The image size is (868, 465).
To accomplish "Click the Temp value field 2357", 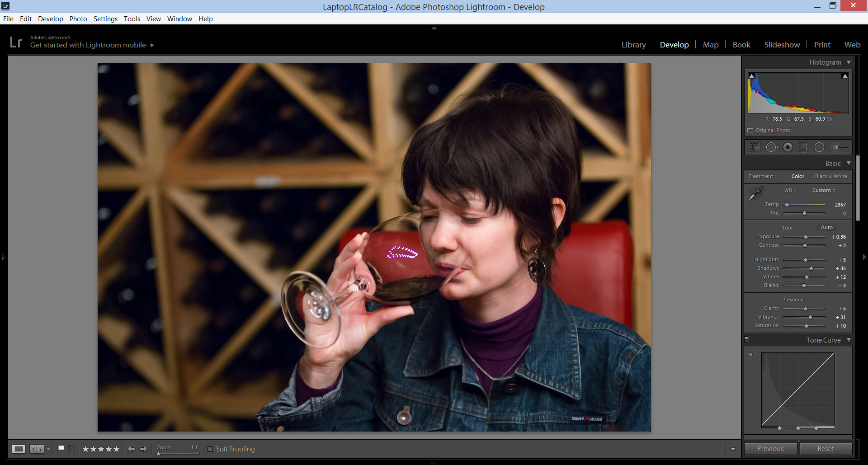I will click(840, 205).
